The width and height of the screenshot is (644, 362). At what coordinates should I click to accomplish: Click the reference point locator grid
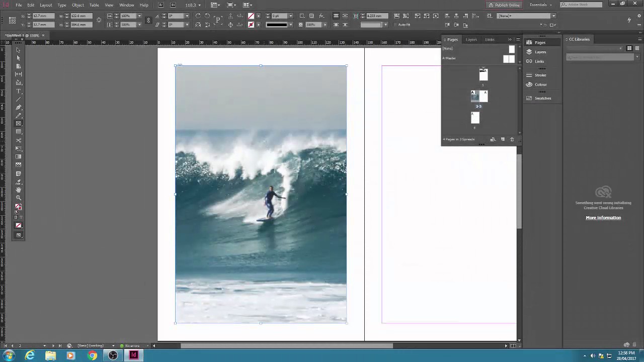[12, 20]
